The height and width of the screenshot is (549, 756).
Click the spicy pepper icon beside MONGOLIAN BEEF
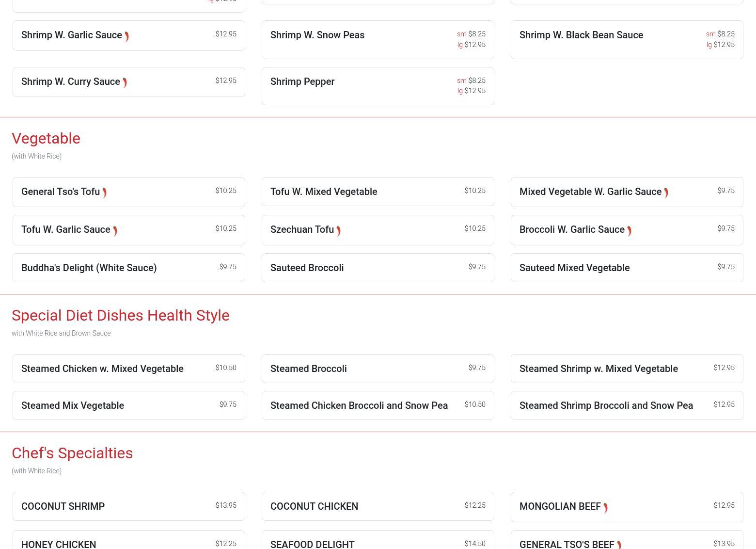(605, 508)
